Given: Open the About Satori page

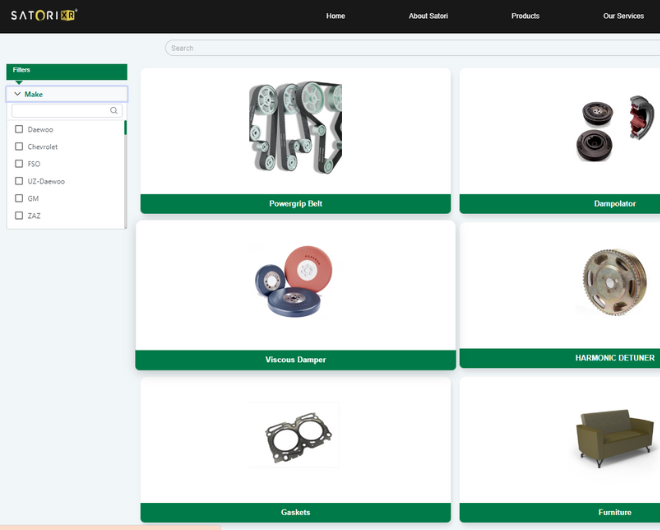Looking at the screenshot, I should pos(428,16).
